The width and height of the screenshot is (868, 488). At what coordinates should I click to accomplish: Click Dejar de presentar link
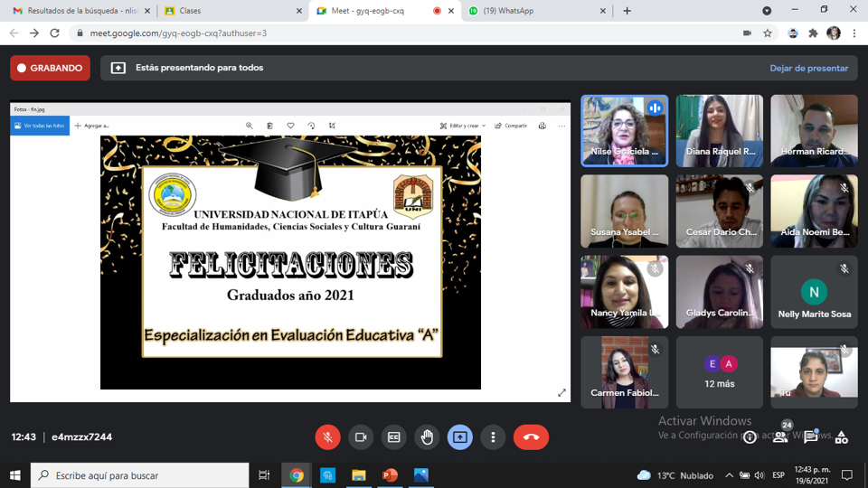tap(808, 68)
